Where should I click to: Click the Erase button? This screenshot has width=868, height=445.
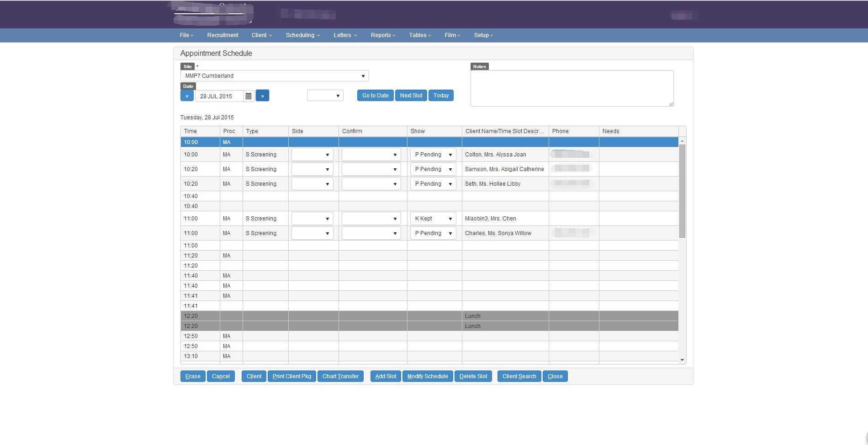point(193,376)
